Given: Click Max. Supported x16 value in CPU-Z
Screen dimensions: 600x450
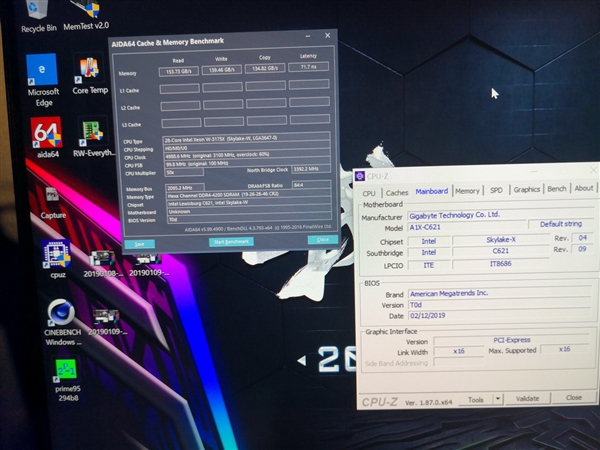Looking at the screenshot, I should [564, 349].
